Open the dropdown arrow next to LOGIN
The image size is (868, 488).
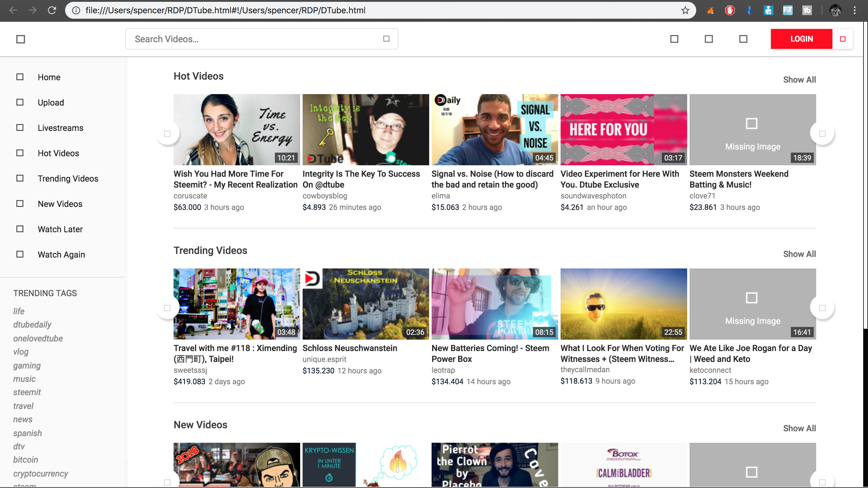843,39
